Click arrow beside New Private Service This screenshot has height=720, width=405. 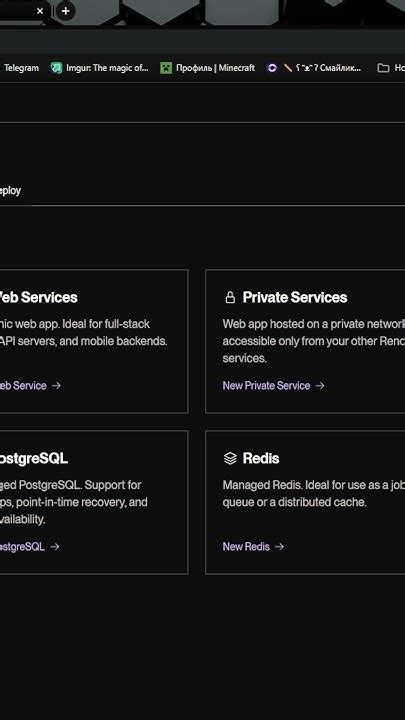(x=320, y=386)
